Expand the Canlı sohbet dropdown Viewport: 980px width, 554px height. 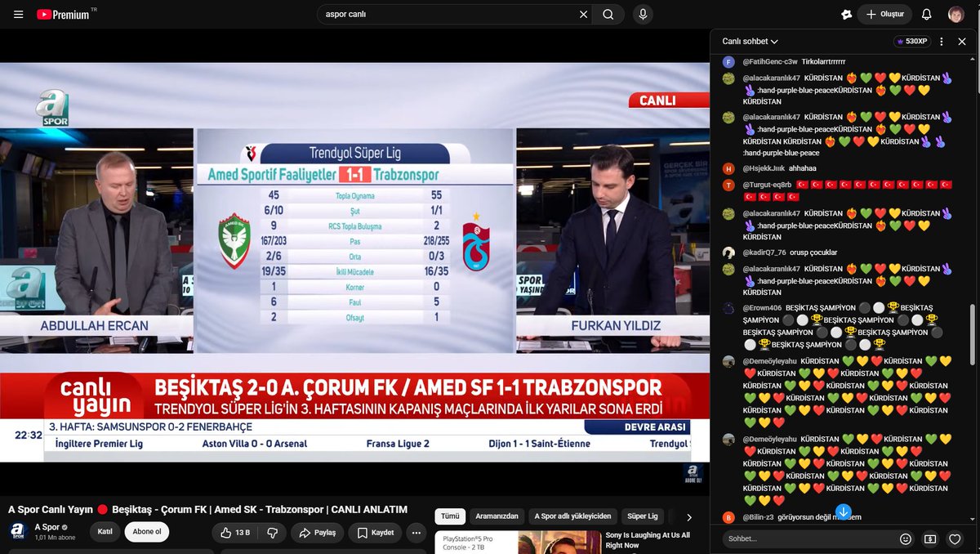750,41
